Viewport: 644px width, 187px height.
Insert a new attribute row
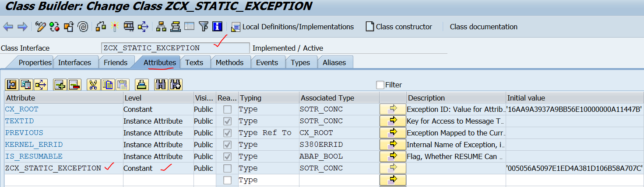click(60, 85)
